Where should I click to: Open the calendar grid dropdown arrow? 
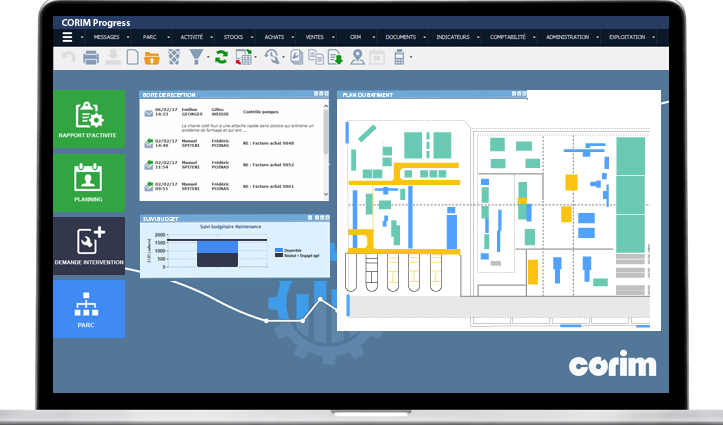tap(255, 58)
